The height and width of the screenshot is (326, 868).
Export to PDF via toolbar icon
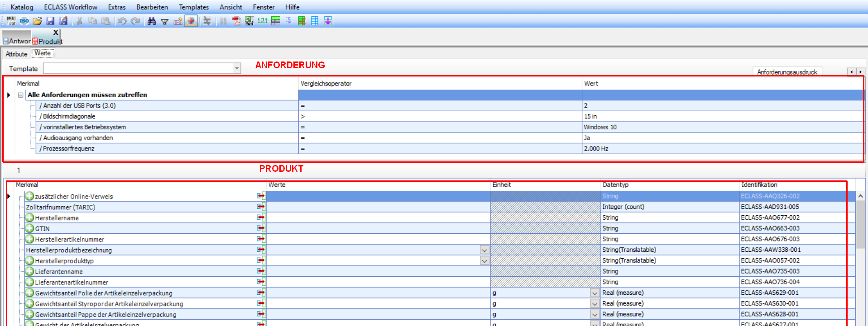click(236, 21)
